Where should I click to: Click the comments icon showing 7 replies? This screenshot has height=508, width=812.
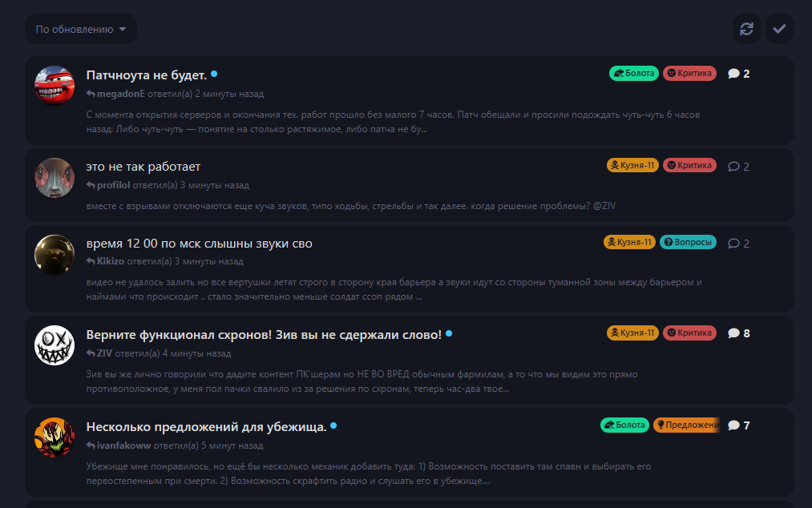733,425
